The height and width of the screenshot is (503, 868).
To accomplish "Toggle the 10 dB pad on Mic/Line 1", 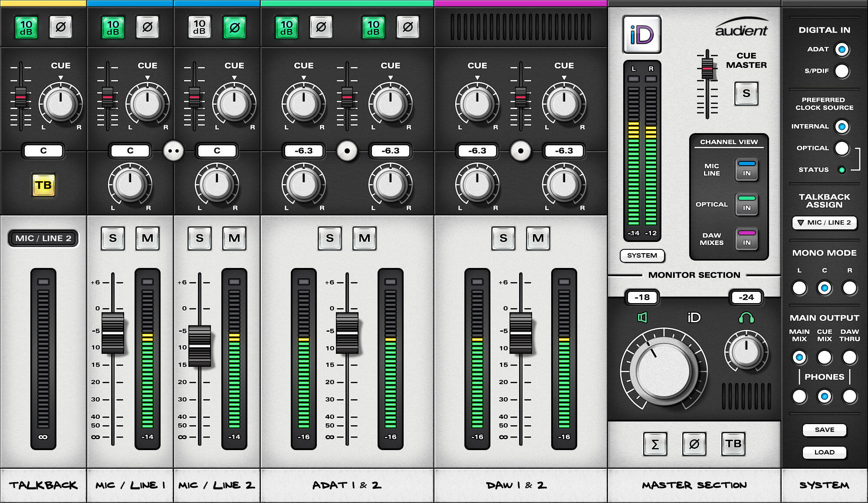I will (113, 27).
